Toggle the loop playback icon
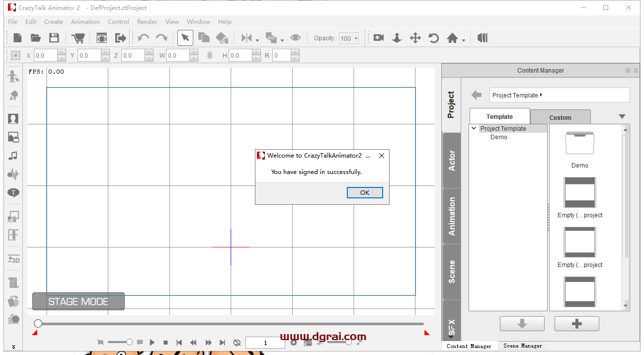 point(237,343)
